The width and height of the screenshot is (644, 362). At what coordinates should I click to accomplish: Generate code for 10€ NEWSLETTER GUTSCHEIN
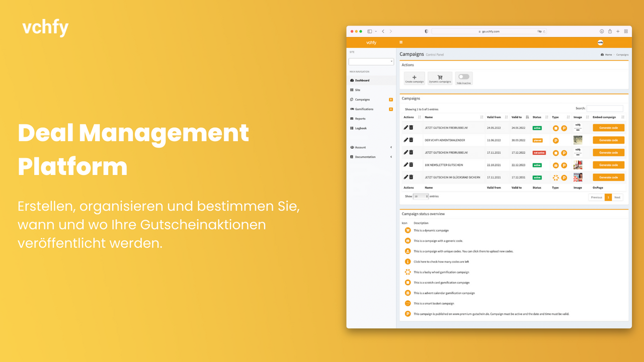608,165
